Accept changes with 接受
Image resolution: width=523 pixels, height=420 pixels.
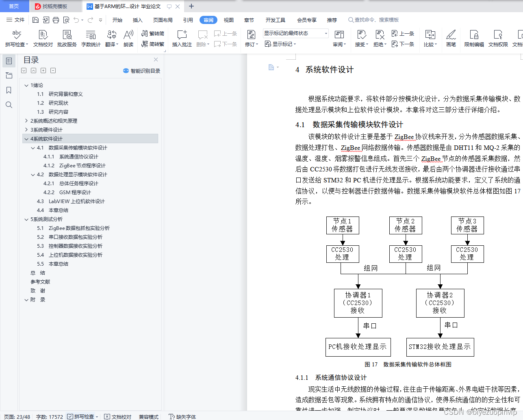361,39
